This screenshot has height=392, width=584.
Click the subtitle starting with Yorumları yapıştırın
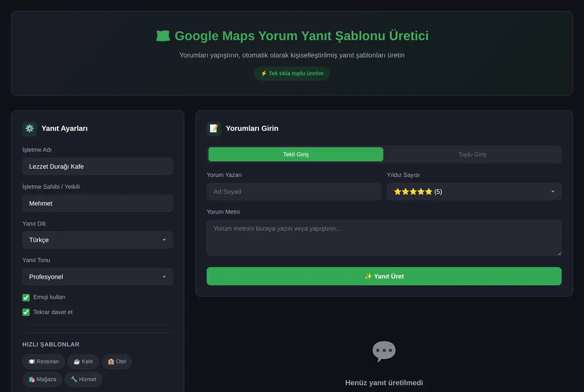292,55
